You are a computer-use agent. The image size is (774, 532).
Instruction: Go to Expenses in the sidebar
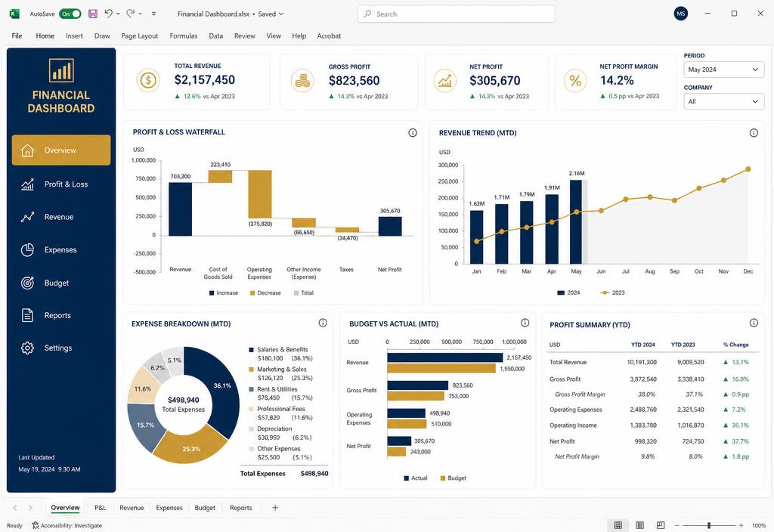(x=60, y=249)
